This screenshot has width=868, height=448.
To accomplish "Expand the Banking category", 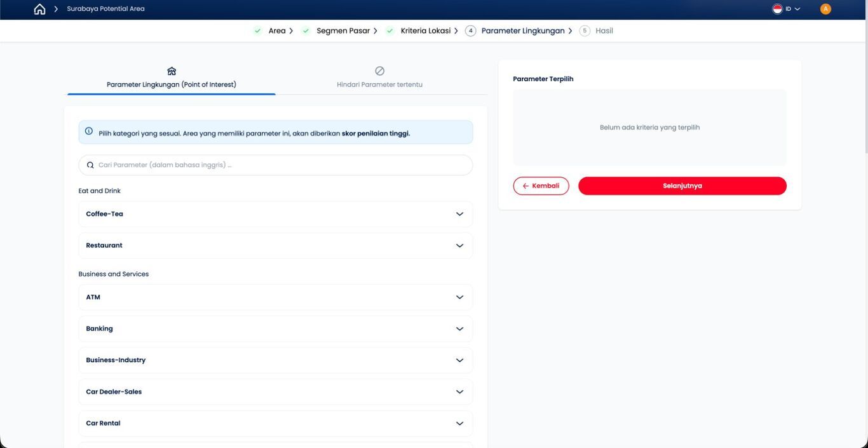I will point(276,329).
